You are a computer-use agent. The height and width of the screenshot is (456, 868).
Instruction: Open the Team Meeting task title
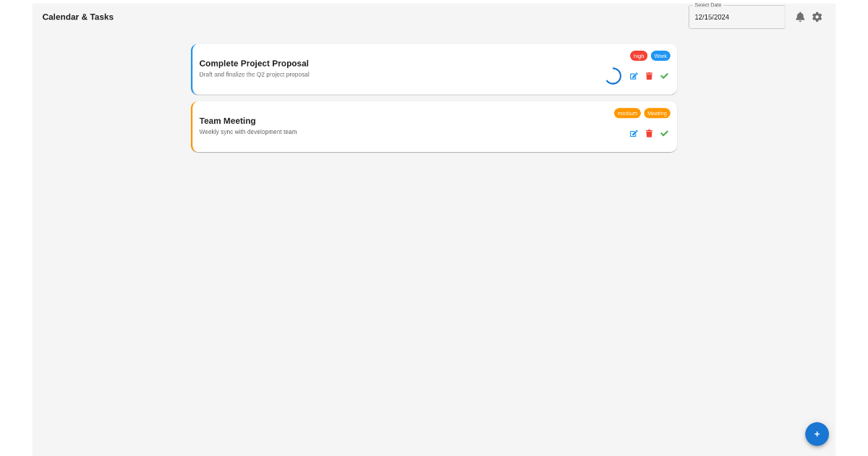pyautogui.click(x=227, y=121)
